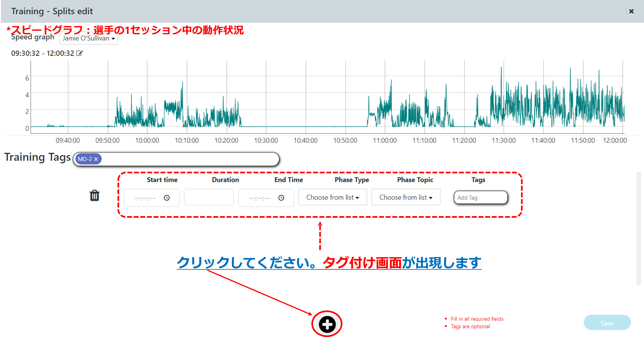This screenshot has height=337, width=644.
Task: Add a new split with plus button
Action: 327,324
